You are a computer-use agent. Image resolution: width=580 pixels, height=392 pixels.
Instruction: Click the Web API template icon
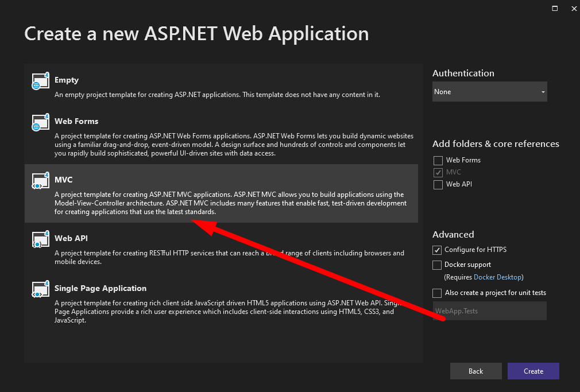coord(39,240)
